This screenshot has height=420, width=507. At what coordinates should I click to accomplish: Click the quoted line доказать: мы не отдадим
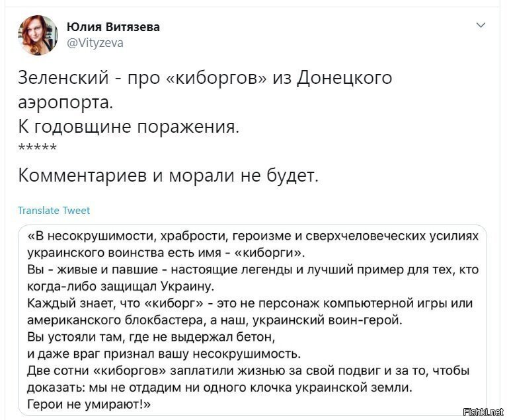[x=220, y=388]
